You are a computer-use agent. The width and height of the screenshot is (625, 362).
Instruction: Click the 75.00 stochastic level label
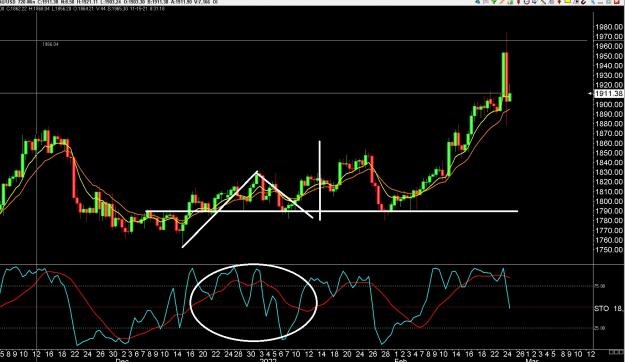tap(600, 286)
